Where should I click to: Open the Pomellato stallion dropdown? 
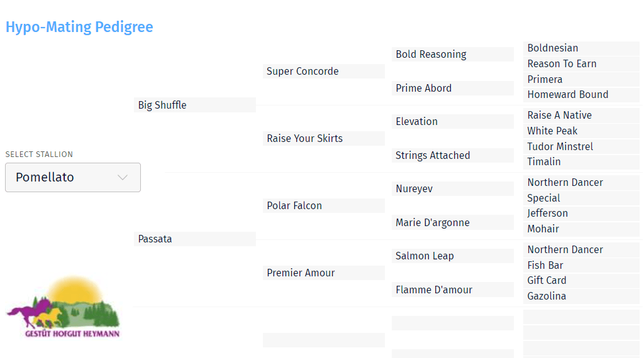(73, 177)
